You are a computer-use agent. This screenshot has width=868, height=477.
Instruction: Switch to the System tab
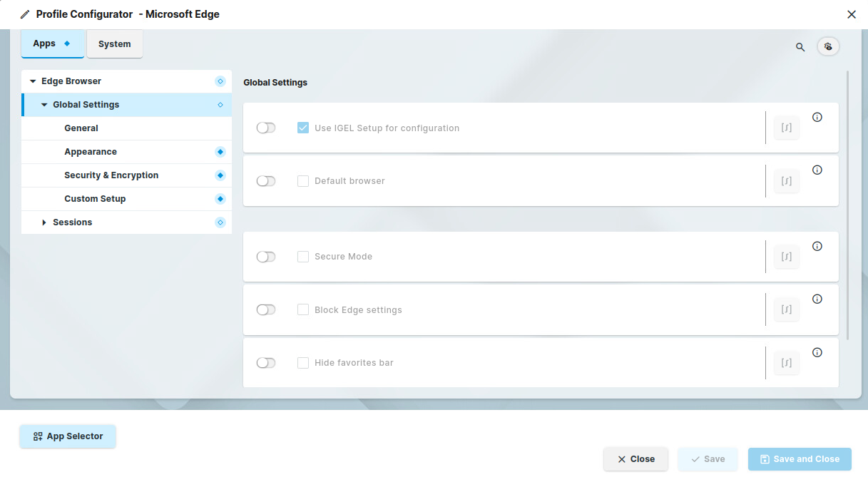[x=114, y=43]
